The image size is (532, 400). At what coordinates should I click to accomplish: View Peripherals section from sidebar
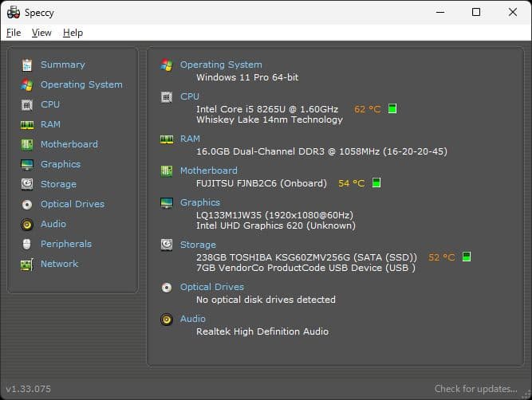point(66,244)
